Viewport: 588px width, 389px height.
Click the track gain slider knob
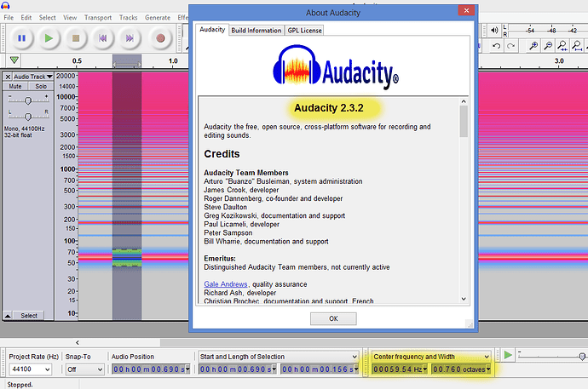tap(28, 100)
